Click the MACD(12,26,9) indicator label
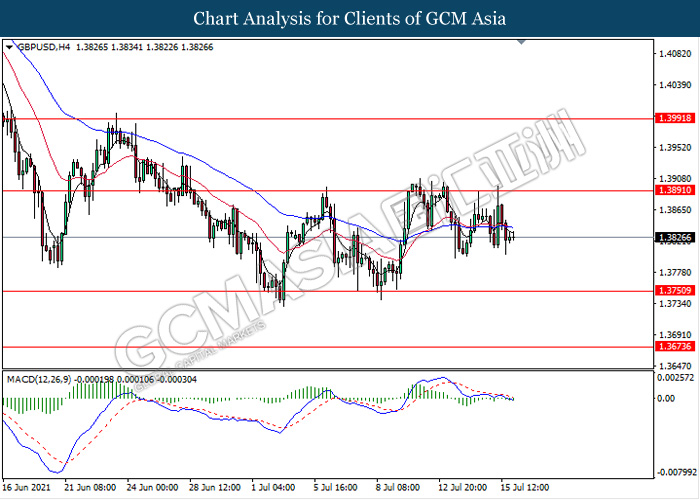This screenshot has height=500, width=700. (x=39, y=379)
